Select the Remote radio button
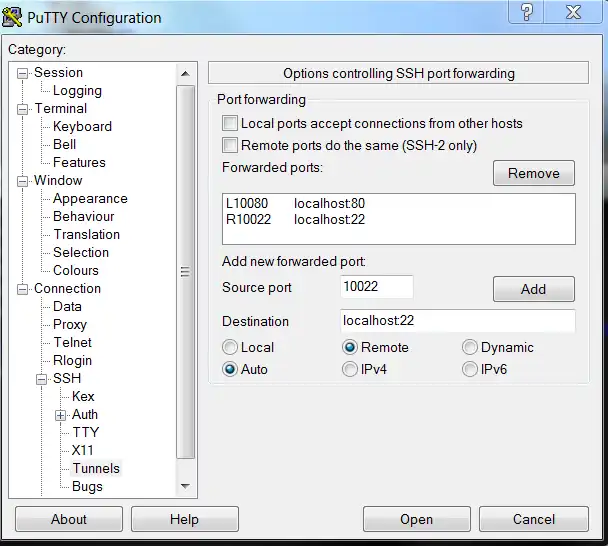The image size is (608, 546). point(349,347)
